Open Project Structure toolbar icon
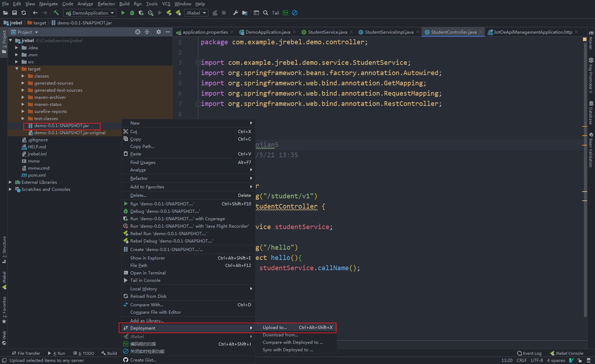 point(245,13)
